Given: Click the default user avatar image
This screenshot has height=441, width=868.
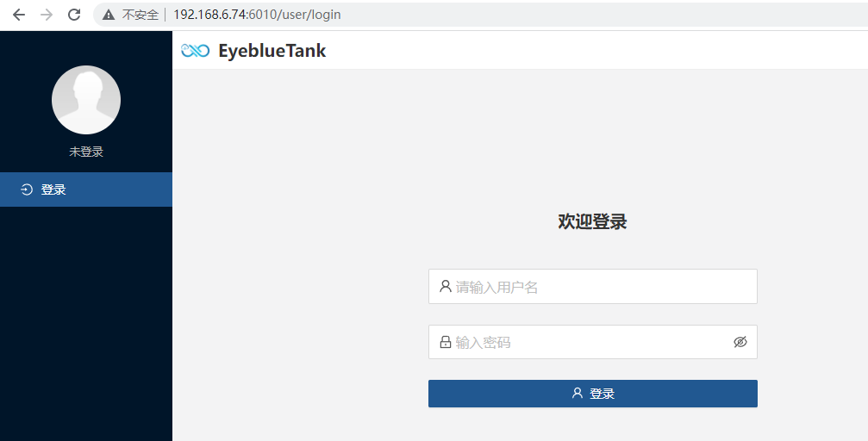Looking at the screenshot, I should click(x=86, y=100).
